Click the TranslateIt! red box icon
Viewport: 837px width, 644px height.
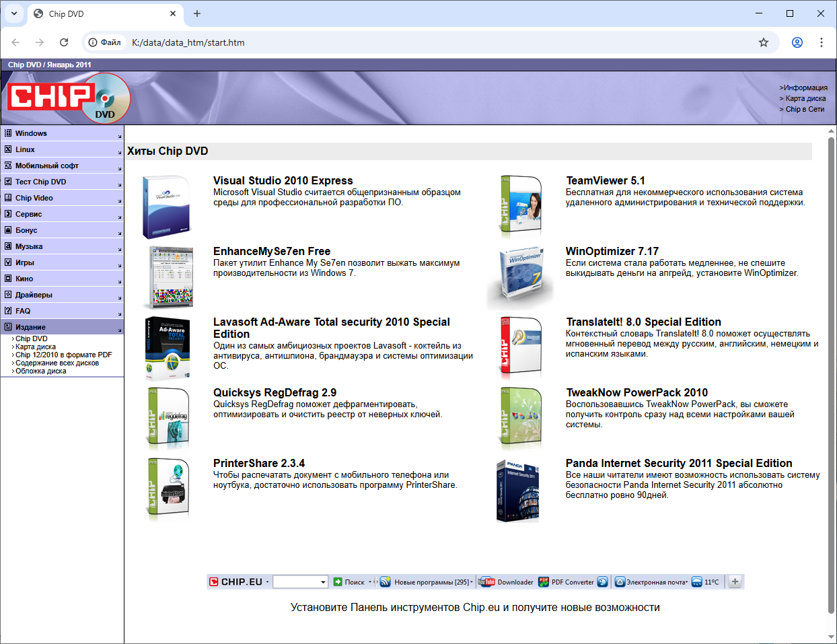coord(521,348)
